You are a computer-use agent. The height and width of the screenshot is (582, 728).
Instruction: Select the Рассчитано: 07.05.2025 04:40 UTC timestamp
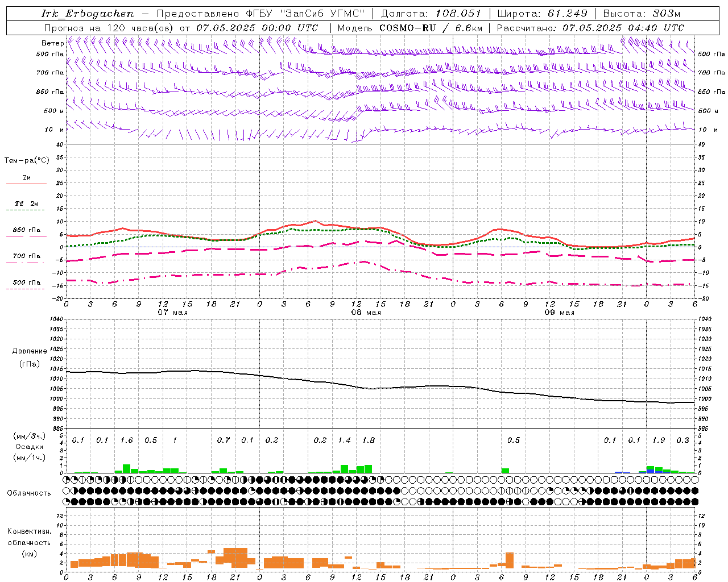tap(590, 28)
